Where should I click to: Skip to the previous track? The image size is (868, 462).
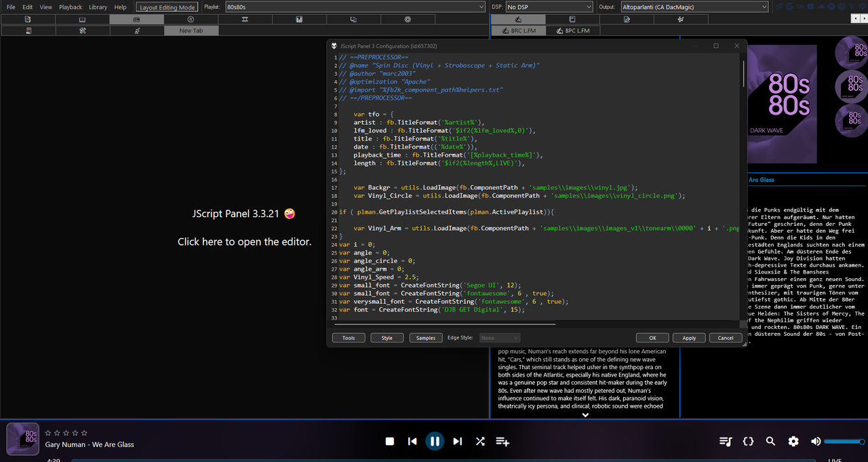click(412, 442)
